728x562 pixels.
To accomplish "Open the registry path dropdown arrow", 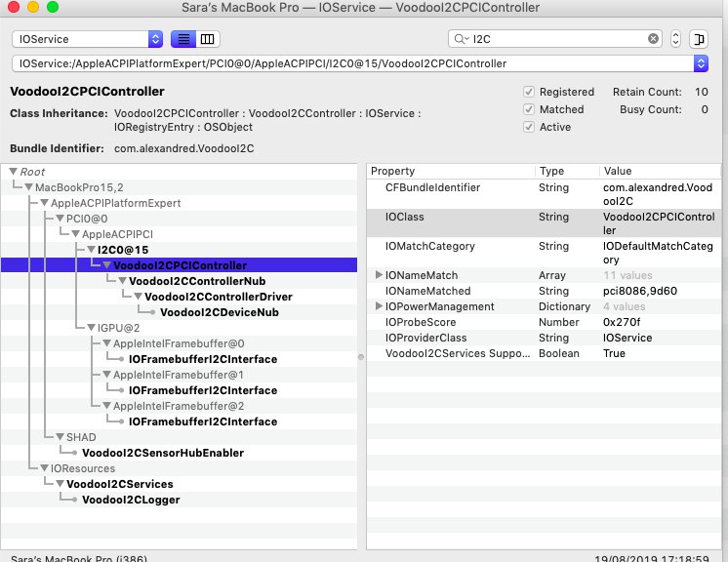I will (x=701, y=63).
